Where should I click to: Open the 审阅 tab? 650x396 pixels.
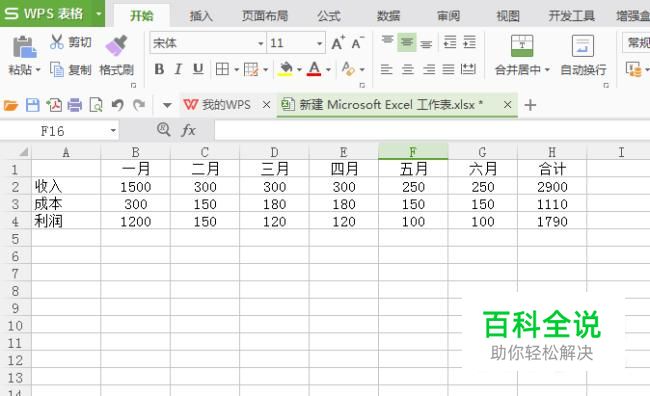click(x=449, y=16)
